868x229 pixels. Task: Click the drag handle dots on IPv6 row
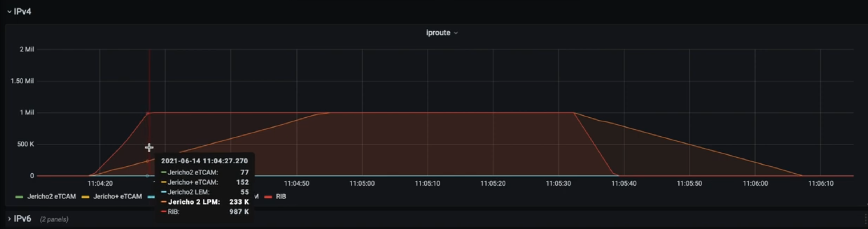click(x=865, y=219)
